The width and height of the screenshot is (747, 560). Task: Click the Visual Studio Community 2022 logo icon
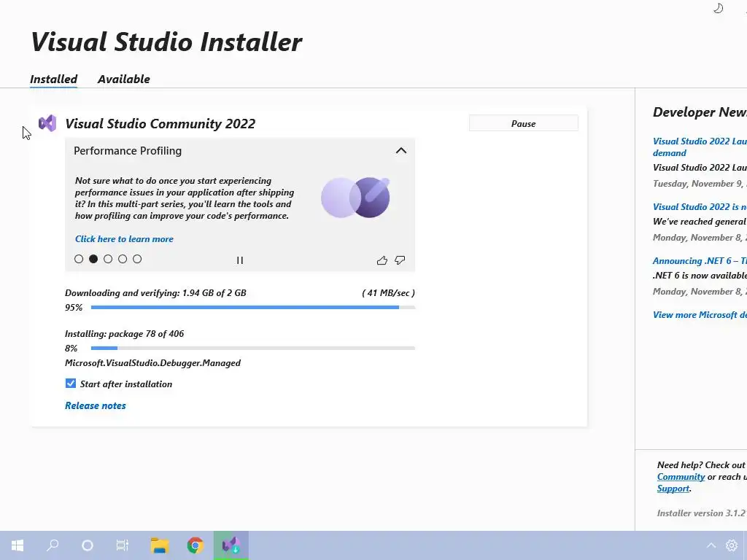(47, 123)
